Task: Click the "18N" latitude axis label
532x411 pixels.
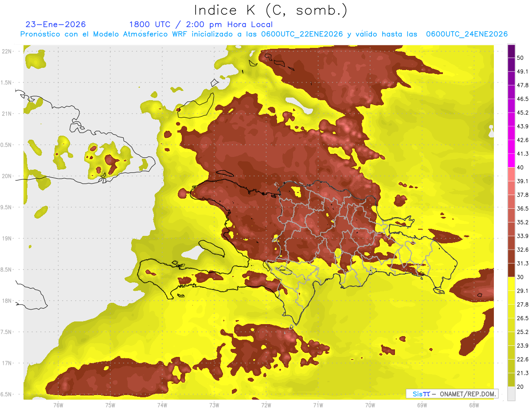Action: coord(7,301)
